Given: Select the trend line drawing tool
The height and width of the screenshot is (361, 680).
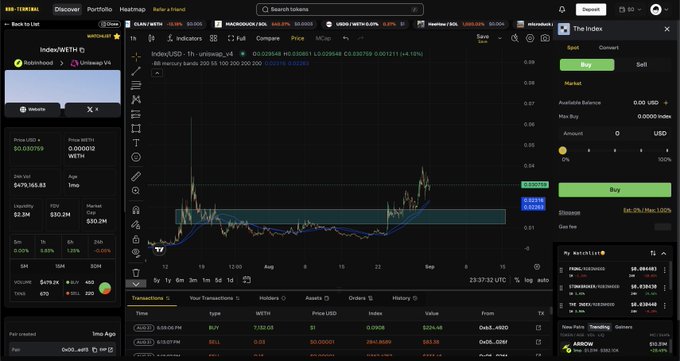Looking at the screenshot, I should [136, 71].
